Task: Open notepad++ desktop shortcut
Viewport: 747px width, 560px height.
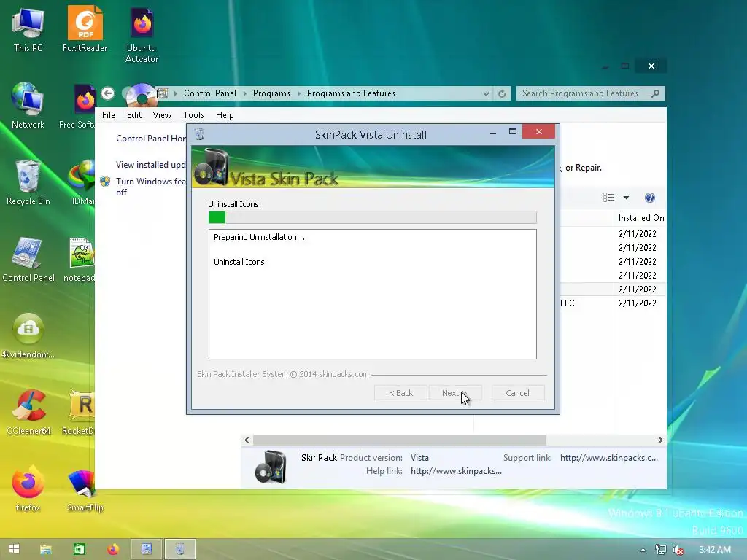Action: click(80, 260)
